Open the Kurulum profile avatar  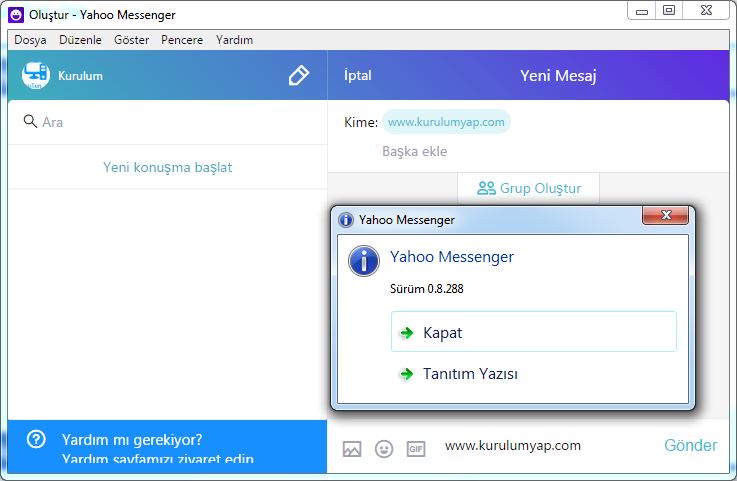point(36,75)
